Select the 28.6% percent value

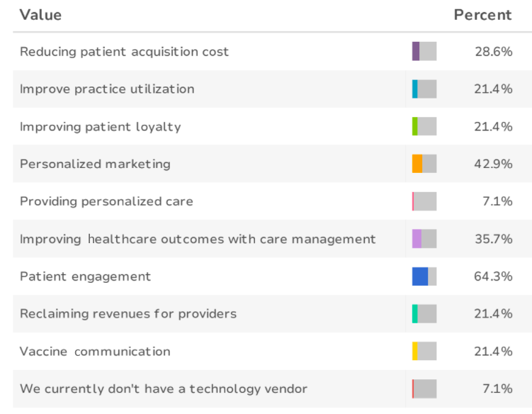(493, 52)
